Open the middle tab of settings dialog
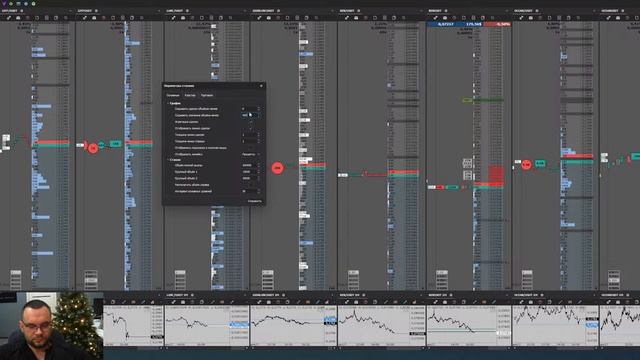This screenshot has height=360, width=640. click(x=190, y=95)
